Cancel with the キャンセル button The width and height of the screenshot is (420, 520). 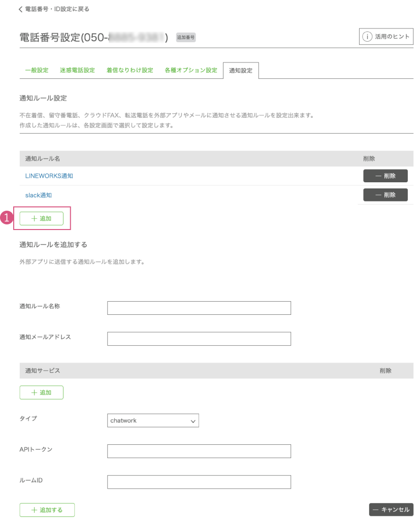click(391, 509)
